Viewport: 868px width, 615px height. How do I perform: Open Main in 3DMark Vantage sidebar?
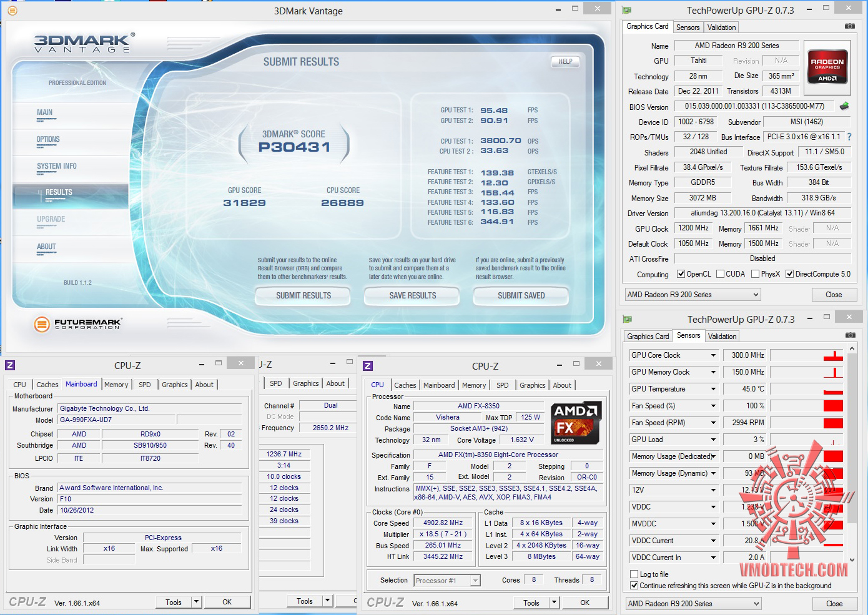tap(44, 112)
